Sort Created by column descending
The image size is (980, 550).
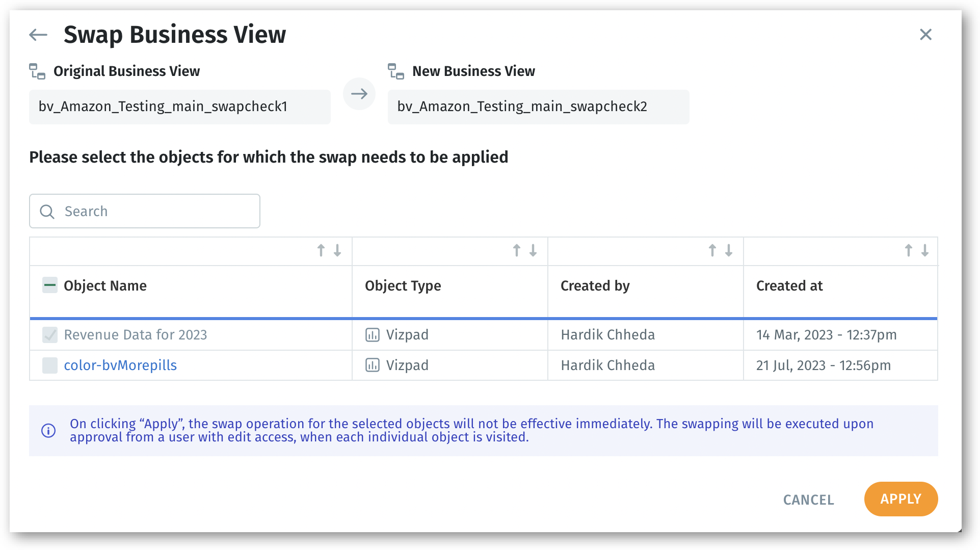[x=729, y=250]
